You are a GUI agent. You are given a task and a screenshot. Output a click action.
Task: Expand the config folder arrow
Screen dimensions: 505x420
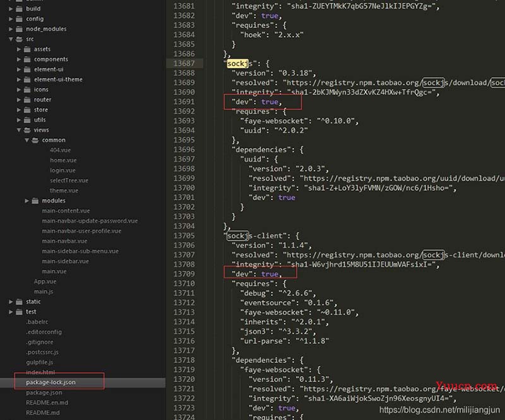[x=11, y=19]
